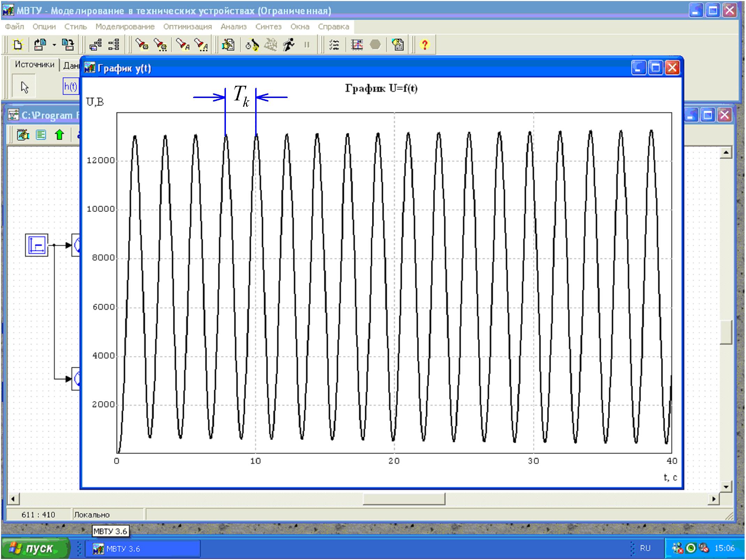Click the green up arrow icon
The width and height of the screenshot is (746, 560).
pyautogui.click(x=60, y=135)
